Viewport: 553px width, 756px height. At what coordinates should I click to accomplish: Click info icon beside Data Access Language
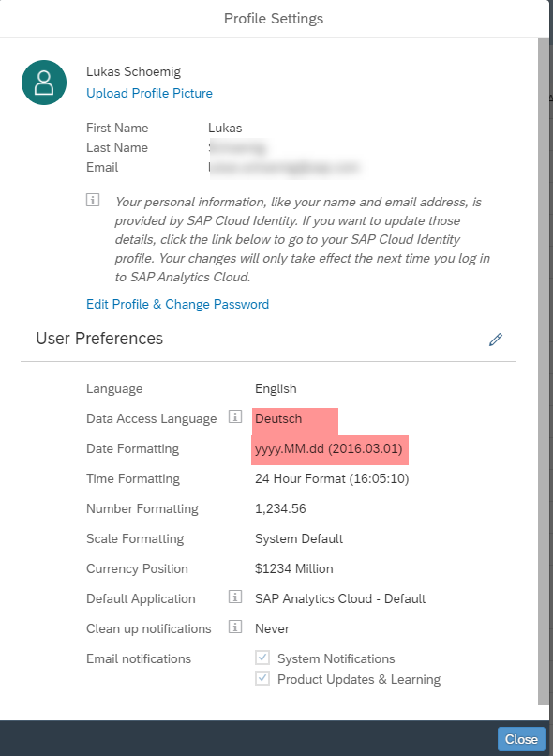click(x=234, y=416)
